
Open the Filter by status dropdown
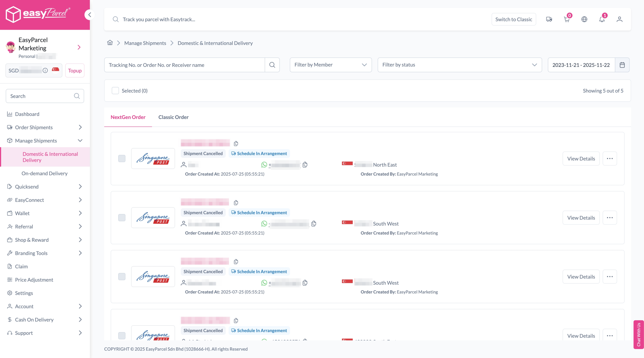pyautogui.click(x=459, y=65)
